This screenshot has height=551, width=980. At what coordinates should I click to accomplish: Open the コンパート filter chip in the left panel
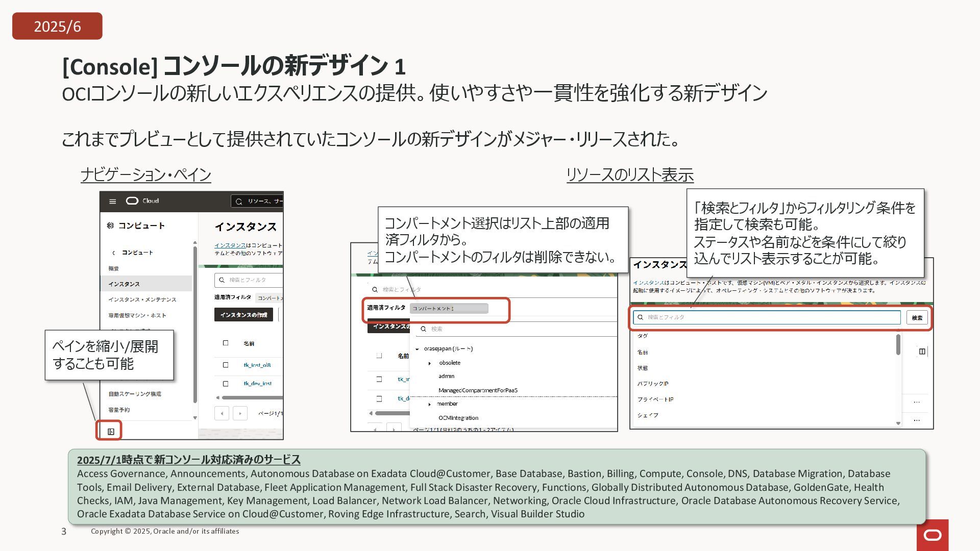269,298
